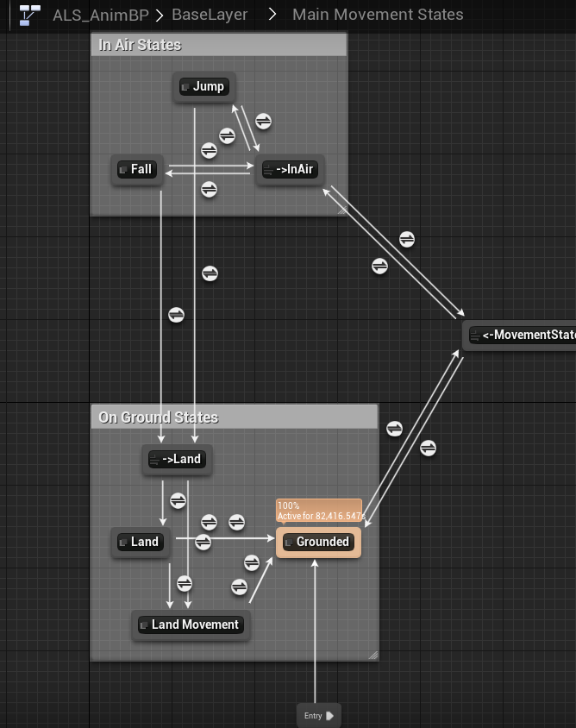Screen dimensions: 576x728
Task: Select the Land state node
Action: (x=140, y=542)
